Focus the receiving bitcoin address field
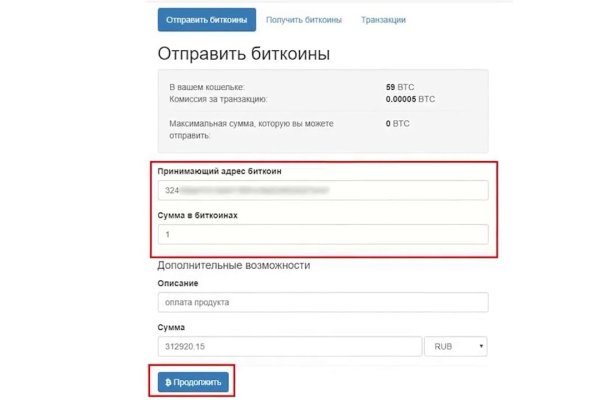The height and width of the screenshot is (400, 600). click(322, 190)
